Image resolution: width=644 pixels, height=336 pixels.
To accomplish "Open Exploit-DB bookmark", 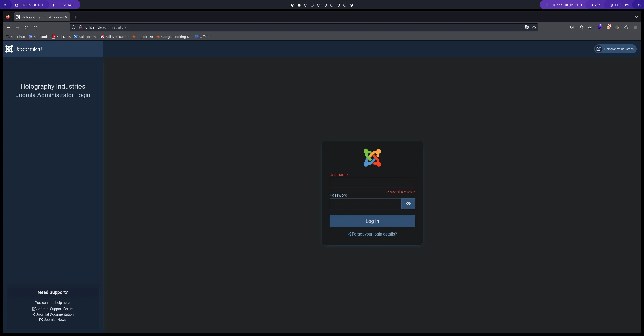I will click(x=143, y=37).
